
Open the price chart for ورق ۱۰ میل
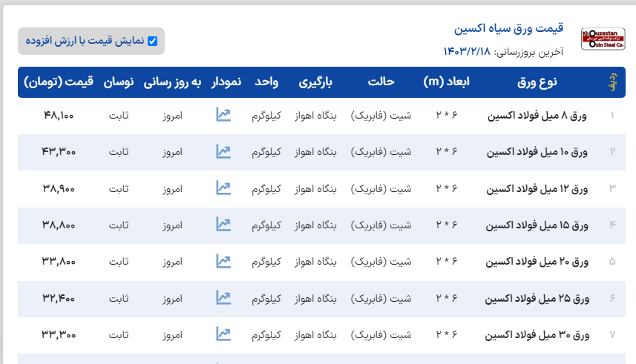223,151
